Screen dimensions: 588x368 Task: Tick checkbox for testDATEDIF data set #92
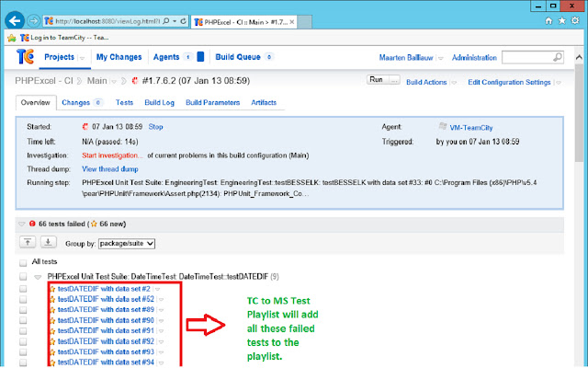click(23, 341)
